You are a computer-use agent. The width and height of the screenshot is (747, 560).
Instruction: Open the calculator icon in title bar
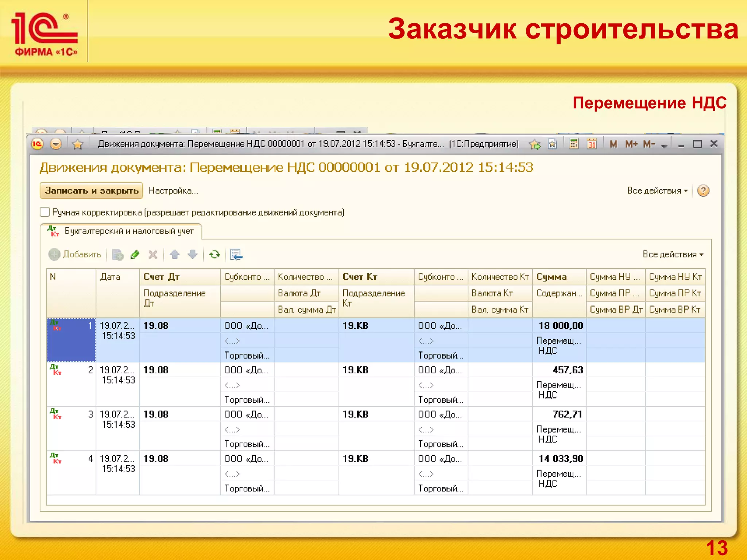[573, 144]
